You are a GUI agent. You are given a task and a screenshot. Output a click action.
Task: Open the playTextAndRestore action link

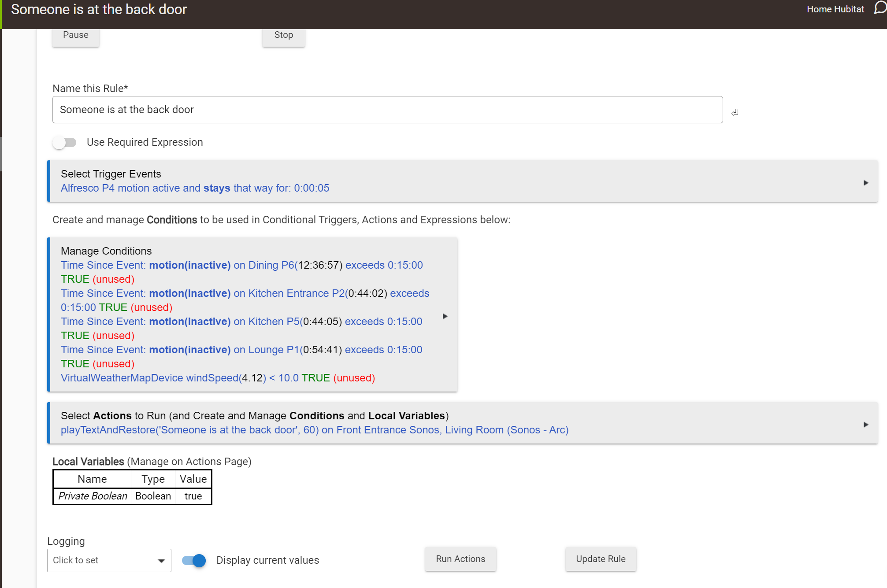[x=314, y=430]
